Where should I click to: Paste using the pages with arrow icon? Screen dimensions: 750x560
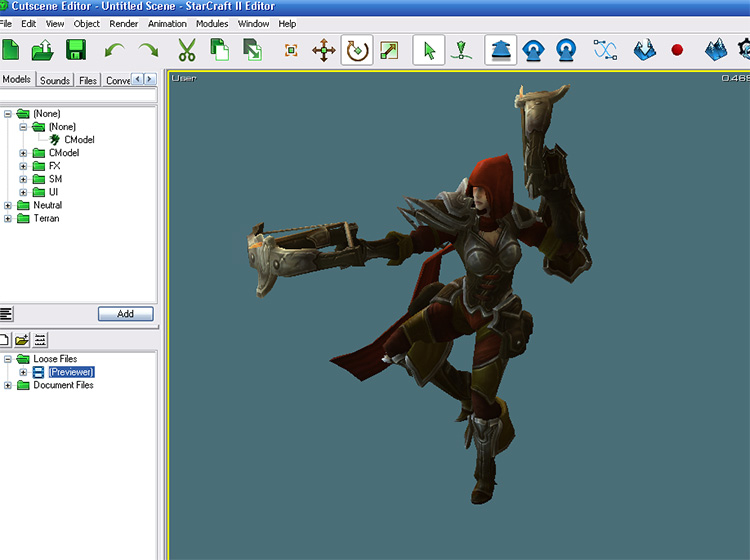(253, 50)
